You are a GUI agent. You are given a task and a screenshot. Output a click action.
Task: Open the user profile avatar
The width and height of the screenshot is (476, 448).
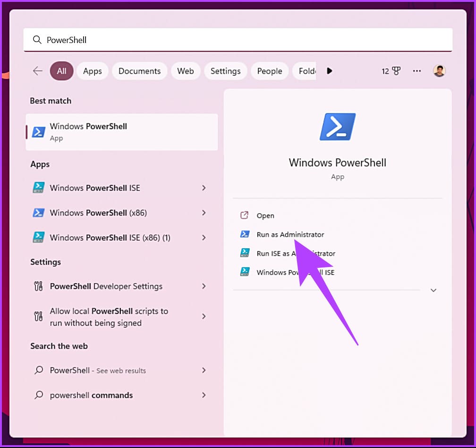tap(439, 71)
